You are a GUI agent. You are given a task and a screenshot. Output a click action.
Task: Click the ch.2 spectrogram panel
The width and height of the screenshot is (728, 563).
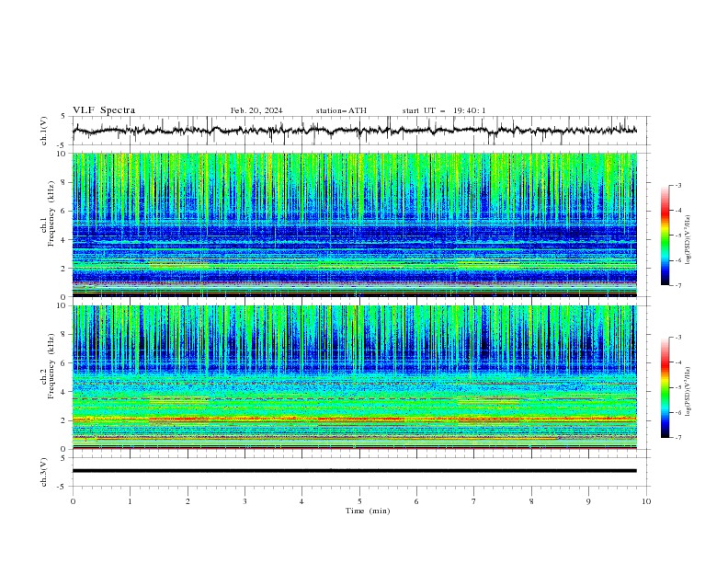point(355,377)
